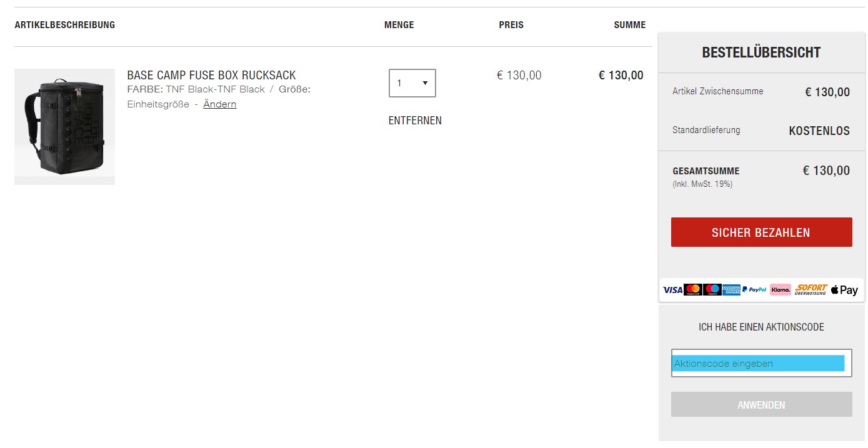Screen dimensions: 868x448
Task: Click the Sofort Überweisung icon
Action: [x=811, y=290]
